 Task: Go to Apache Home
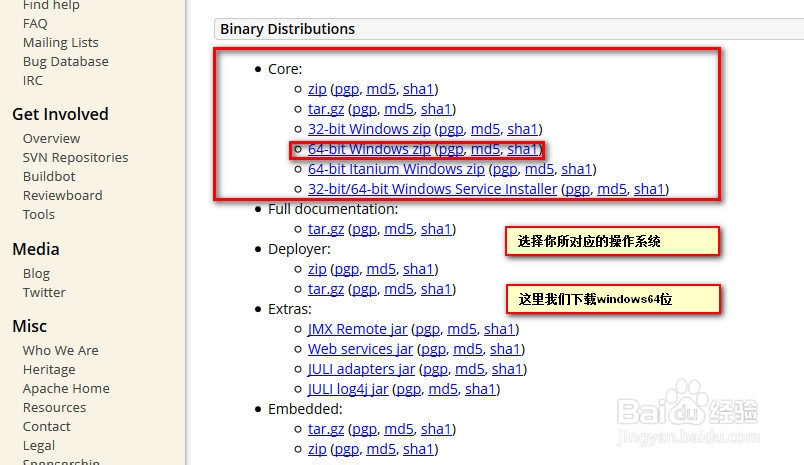[x=66, y=389]
